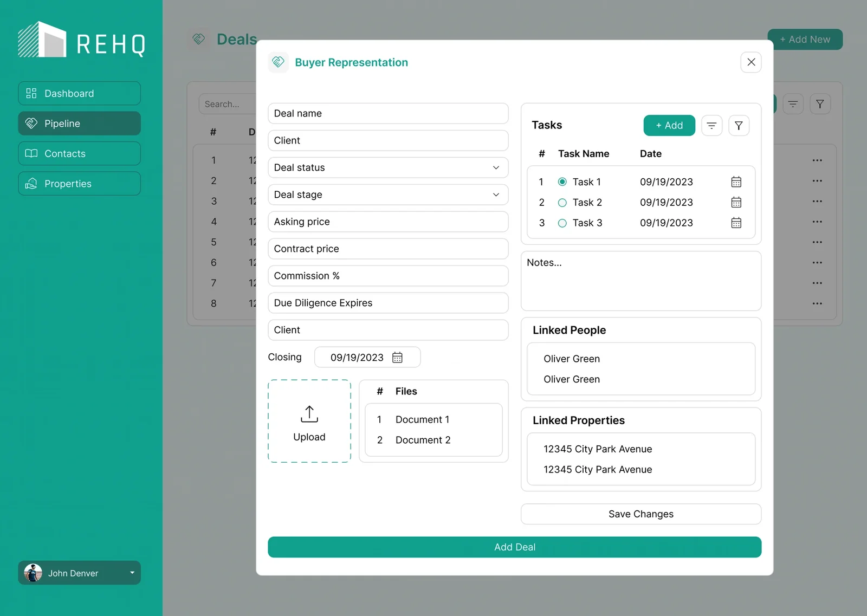Focus the Commission % field
Viewport: 867px width, 616px height.
(388, 276)
